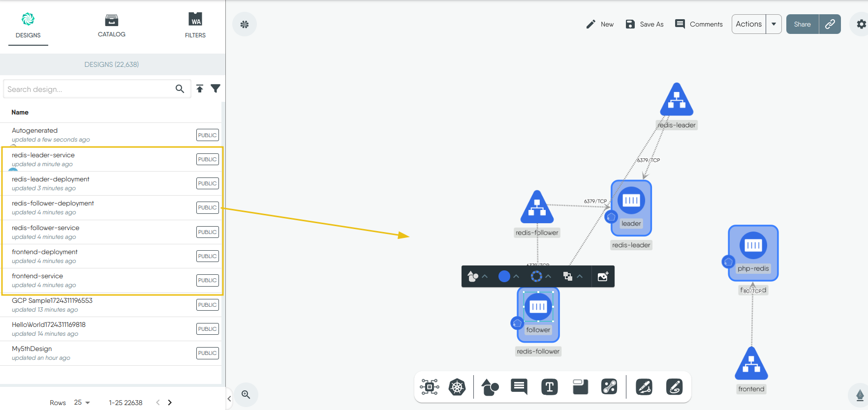Image resolution: width=868 pixels, height=410 pixels.
Task: Expand the border color chevron
Action: [x=548, y=276]
